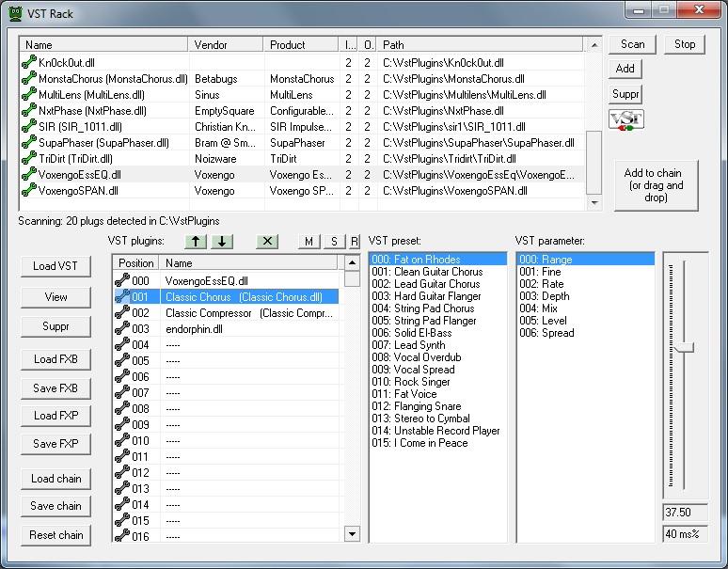Select the 003: Depth parameter
This screenshot has width=728, height=569.
coord(544,296)
